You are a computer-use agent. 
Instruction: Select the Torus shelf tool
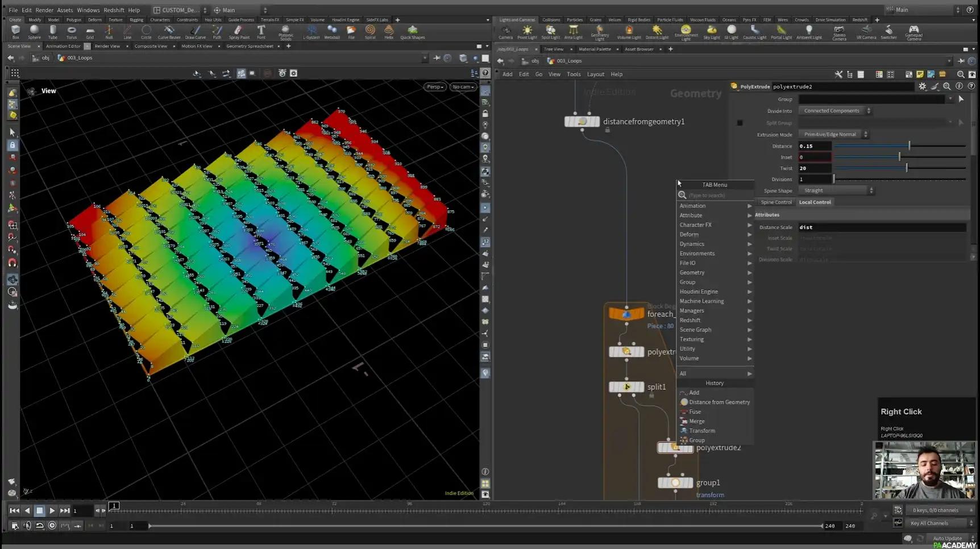(71, 31)
